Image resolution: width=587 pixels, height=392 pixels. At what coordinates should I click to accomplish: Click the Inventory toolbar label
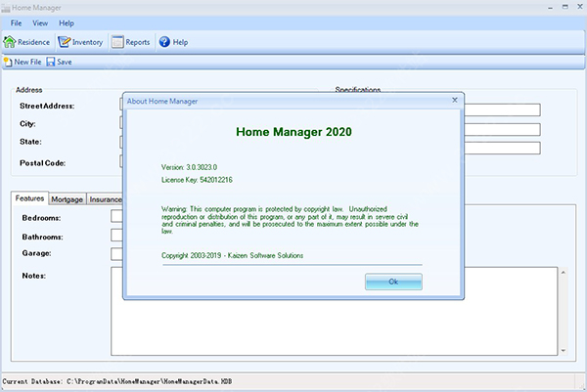88,42
